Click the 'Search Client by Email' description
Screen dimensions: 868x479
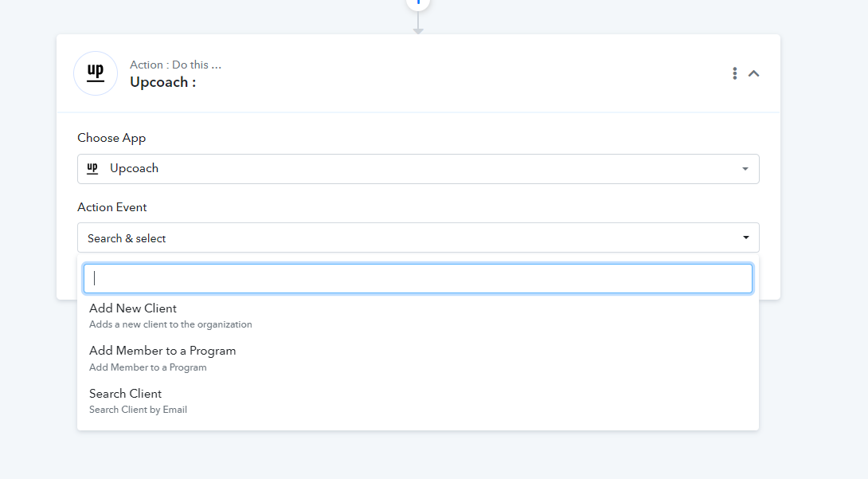pyautogui.click(x=138, y=410)
